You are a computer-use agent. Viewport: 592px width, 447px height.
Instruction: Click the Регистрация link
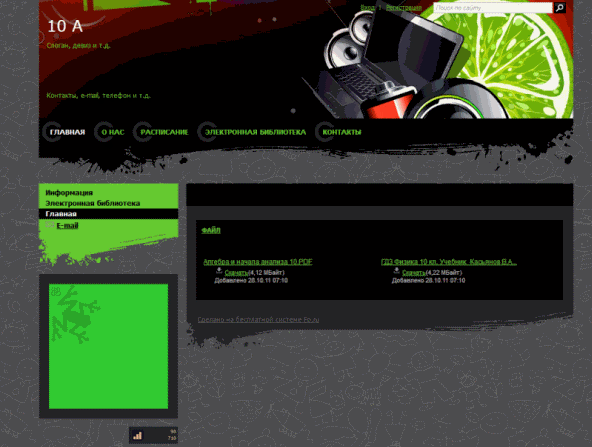[x=404, y=8]
